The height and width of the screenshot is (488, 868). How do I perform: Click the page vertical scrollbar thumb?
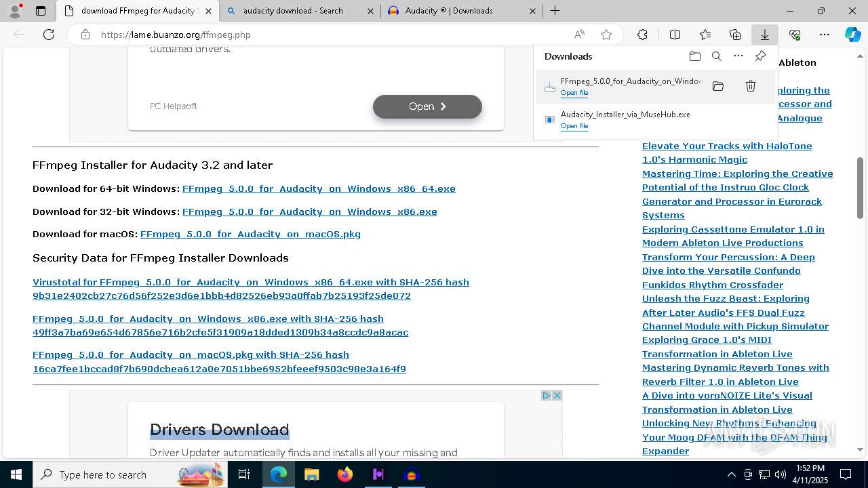coord(860,188)
